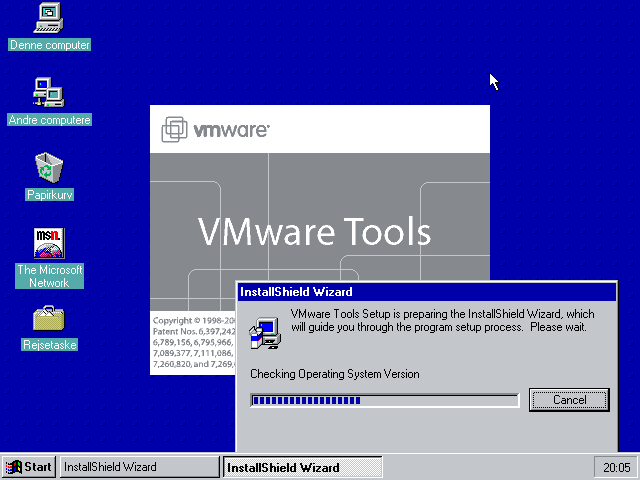Open the Start menu
Screen dimensions: 640x480
coord(29,467)
